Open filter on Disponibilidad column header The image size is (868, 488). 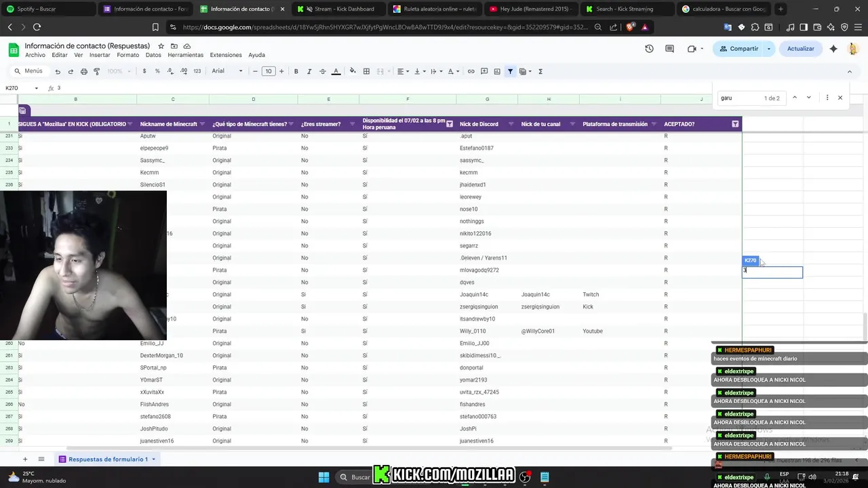tap(449, 124)
